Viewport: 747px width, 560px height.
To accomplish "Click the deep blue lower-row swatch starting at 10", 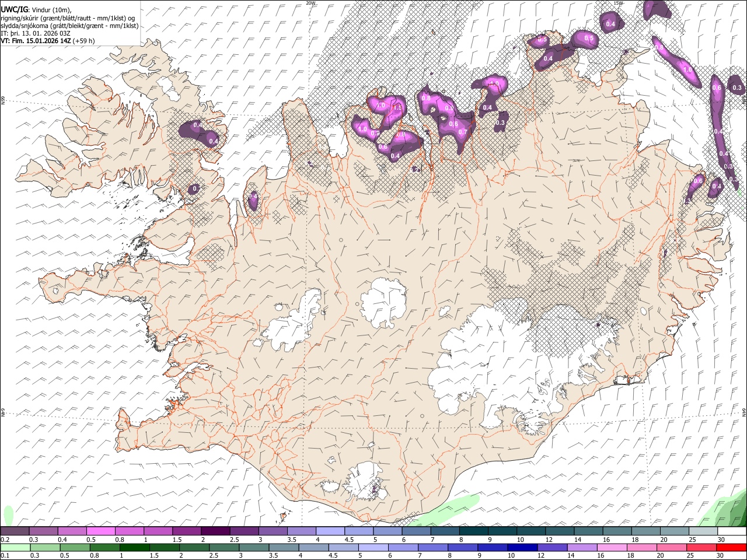I will [523, 547].
